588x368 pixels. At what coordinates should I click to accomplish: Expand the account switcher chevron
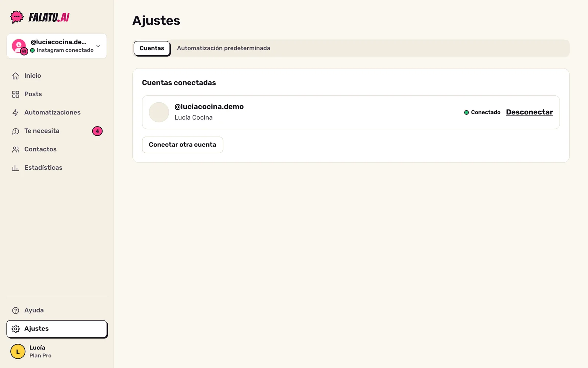tap(98, 46)
